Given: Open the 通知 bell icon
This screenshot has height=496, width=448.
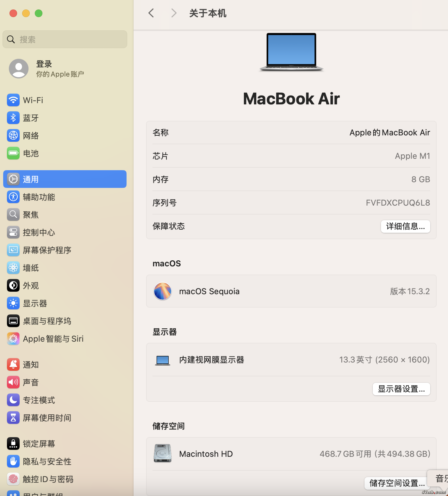Looking at the screenshot, I should (13, 365).
